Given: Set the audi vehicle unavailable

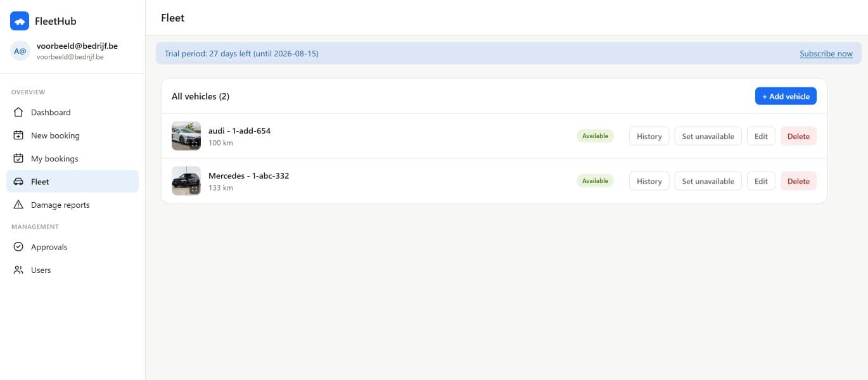Looking at the screenshot, I should pyautogui.click(x=708, y=136).
